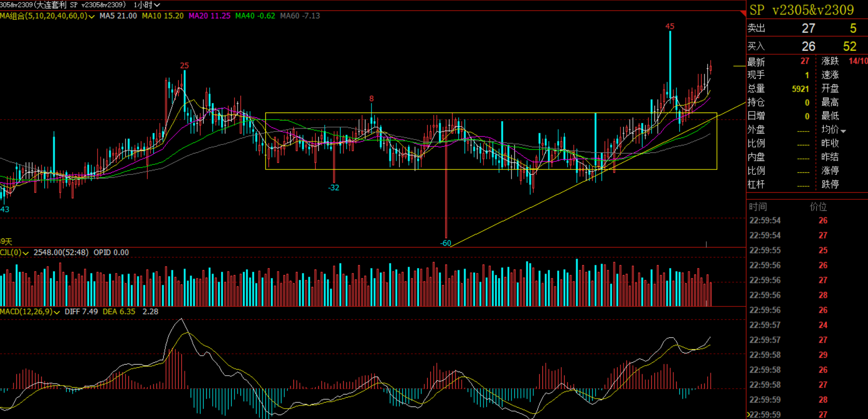Expand the 均价 dropdown arrow
Image resolution: width=868 pixels, height=419 pixels.
pyautogui.click(x=843, y=131)
